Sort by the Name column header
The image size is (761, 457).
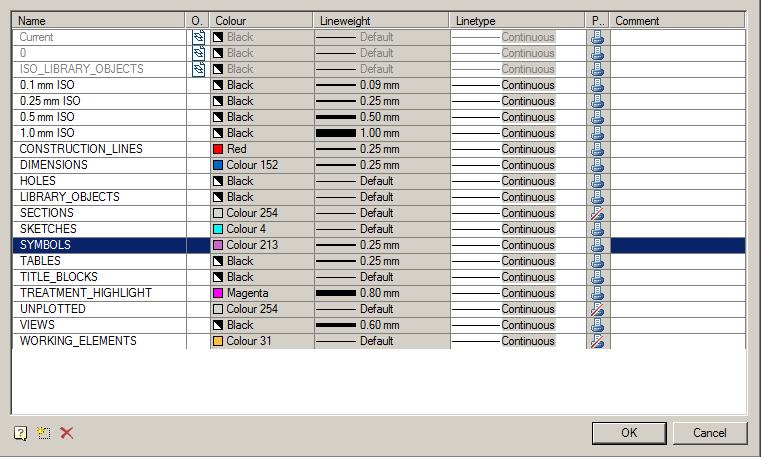(99, 21)
